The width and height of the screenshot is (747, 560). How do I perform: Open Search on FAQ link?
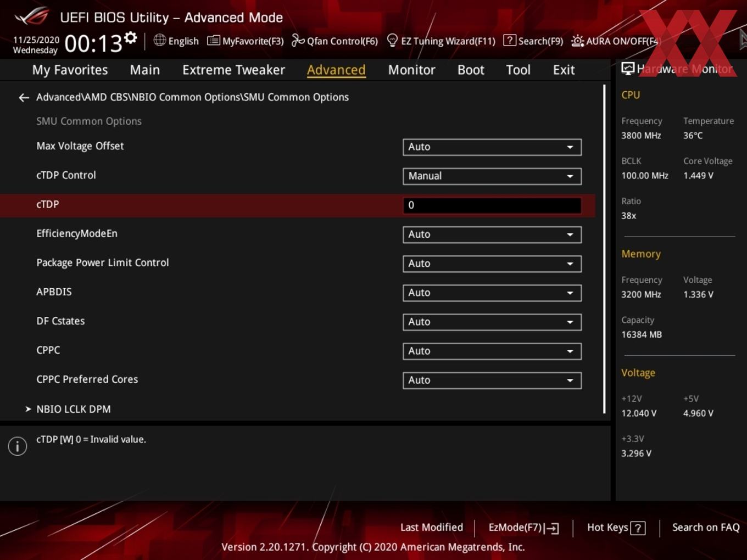click(x=706, y=528)
